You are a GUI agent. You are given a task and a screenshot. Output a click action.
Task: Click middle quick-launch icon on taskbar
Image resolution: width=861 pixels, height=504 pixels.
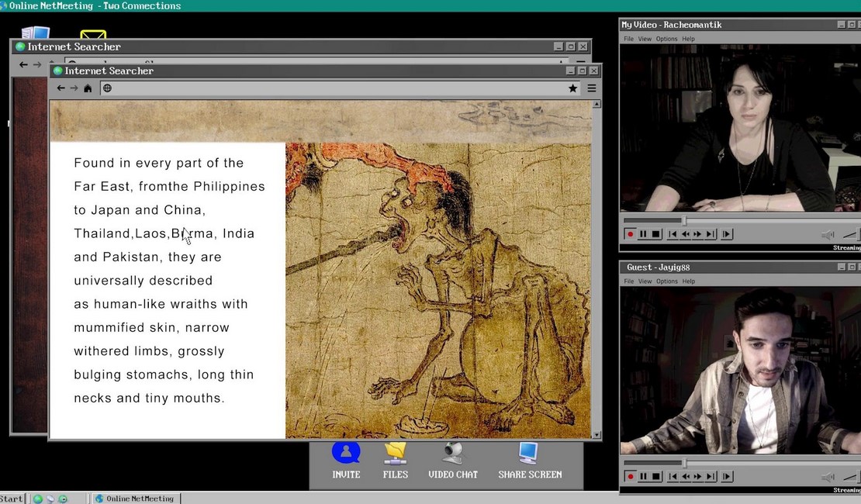[50, 499]
